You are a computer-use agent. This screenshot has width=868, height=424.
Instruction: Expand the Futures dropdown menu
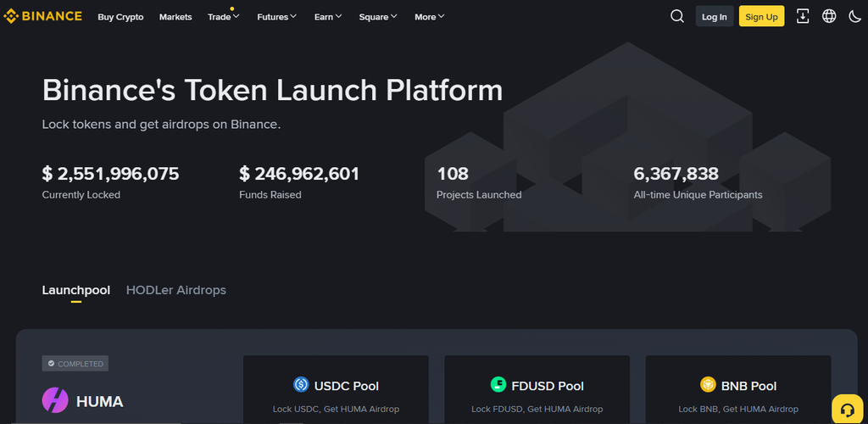tap(277, 17)
